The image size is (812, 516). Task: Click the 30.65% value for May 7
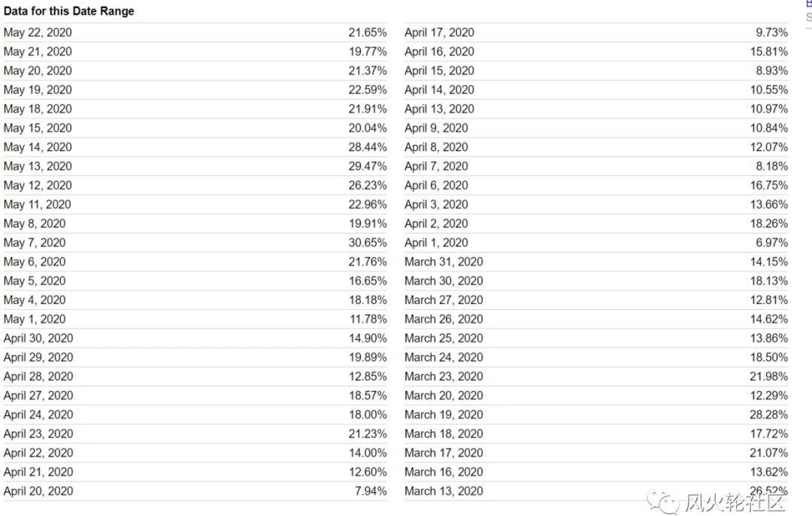click(368, 243)
